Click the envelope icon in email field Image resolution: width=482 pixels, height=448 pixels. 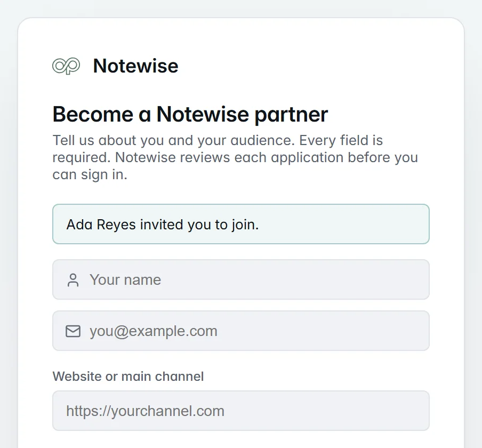click(73, 331)
